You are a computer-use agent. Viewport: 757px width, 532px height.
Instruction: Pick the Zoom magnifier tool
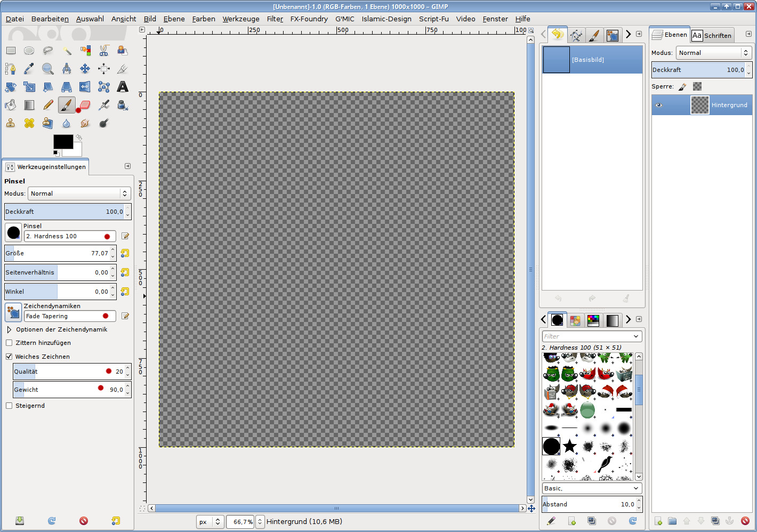pos(48,69)
